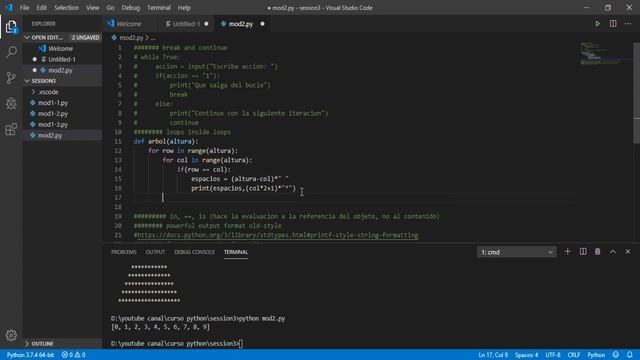Open the Extensions view icon
640x360 pixels.
(x=11, y=129)
